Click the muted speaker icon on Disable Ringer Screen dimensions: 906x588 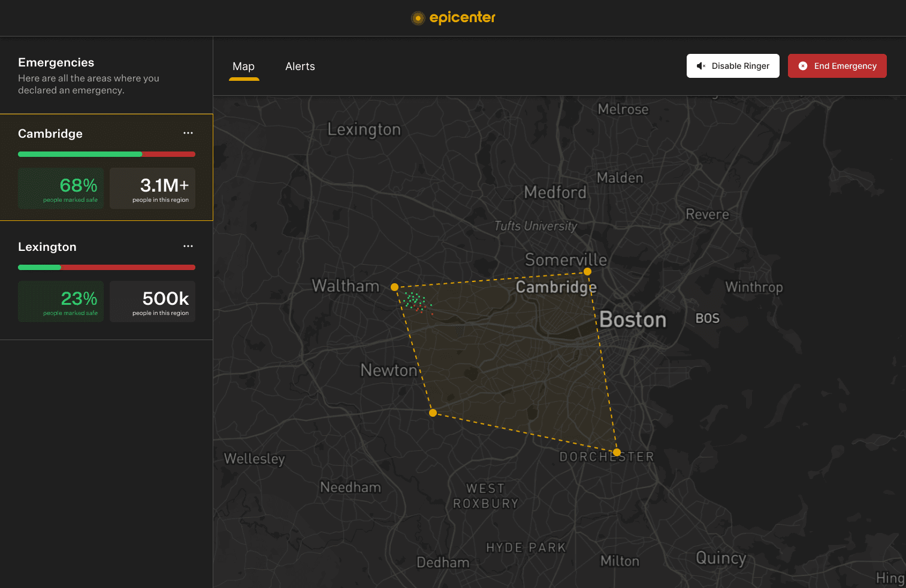click(x=702, y=66)
